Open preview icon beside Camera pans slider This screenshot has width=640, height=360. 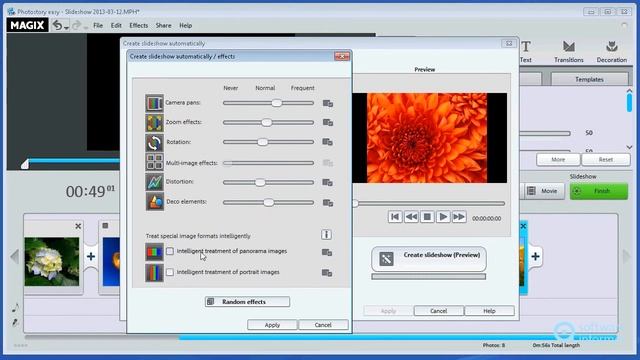[328, 103]
